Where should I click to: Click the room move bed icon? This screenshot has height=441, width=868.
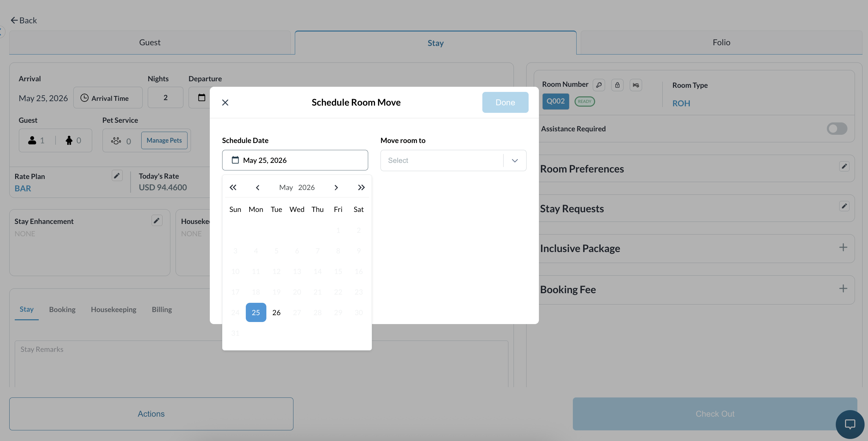(x=636, y=85)
